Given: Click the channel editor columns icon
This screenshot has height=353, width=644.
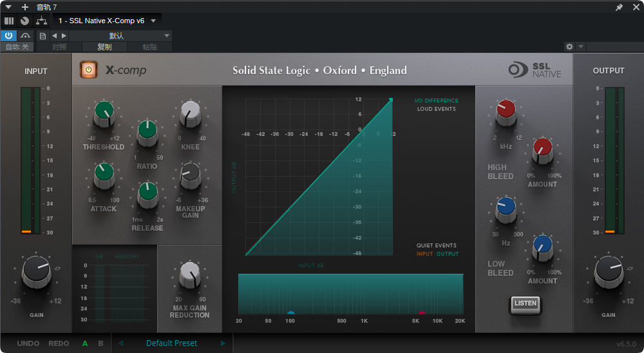Looking at the screenshot, I should (9, 21).
